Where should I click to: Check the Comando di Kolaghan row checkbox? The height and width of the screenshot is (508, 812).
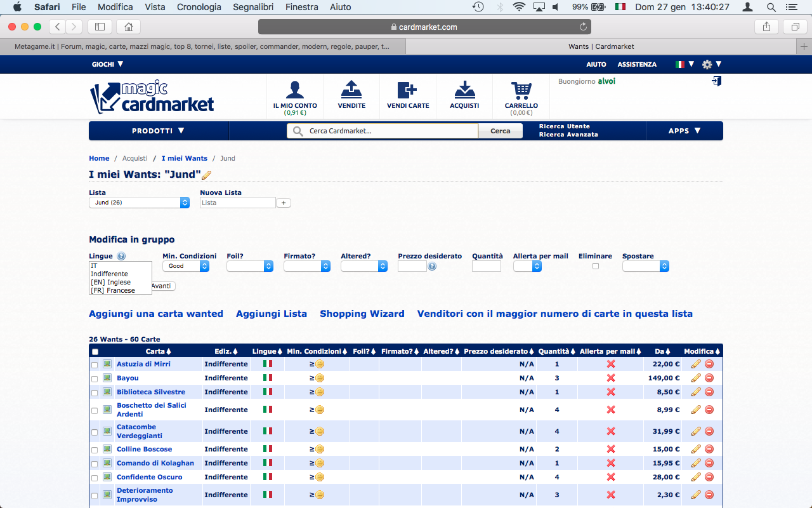[95, 464]
